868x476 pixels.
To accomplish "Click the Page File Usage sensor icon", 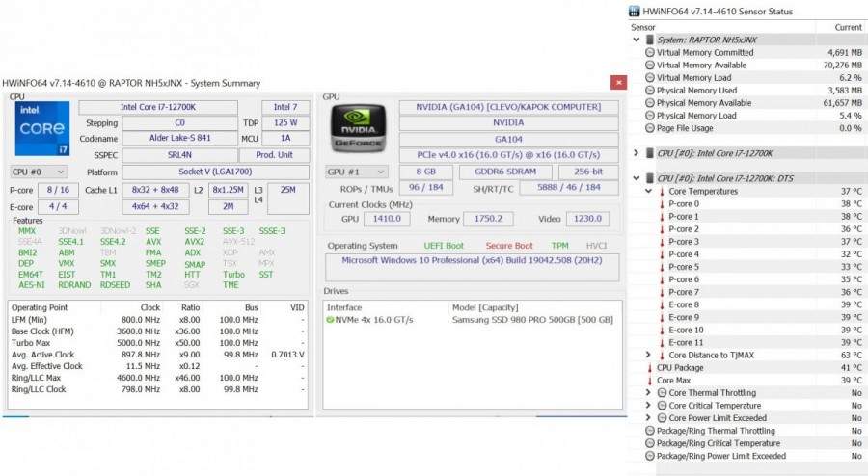I will 650,128.
